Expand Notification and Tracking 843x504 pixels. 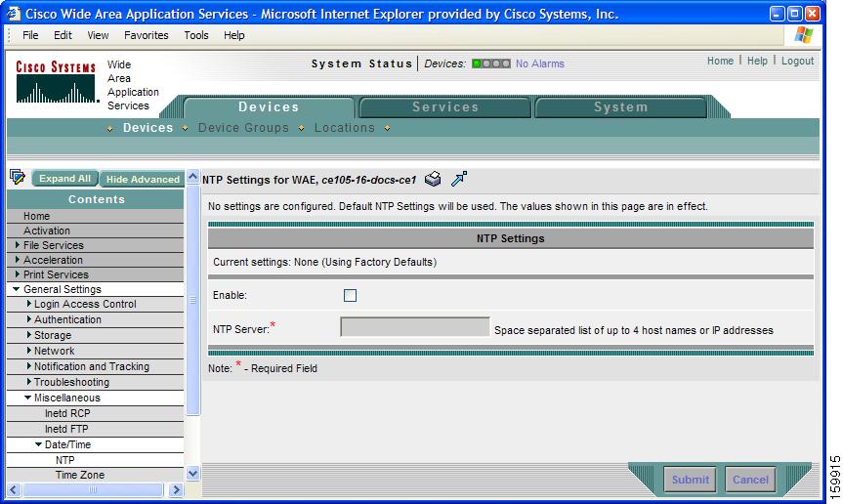[x=28, y=366]
